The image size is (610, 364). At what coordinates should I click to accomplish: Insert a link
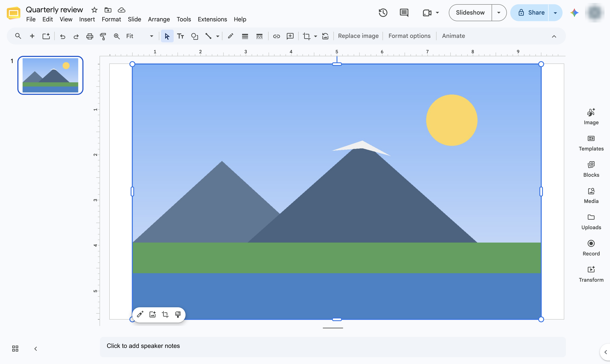276,36
